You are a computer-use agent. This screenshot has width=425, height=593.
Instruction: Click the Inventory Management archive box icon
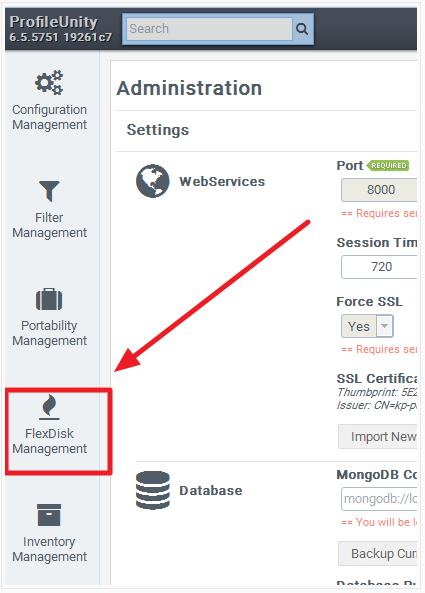pos(49,515)
